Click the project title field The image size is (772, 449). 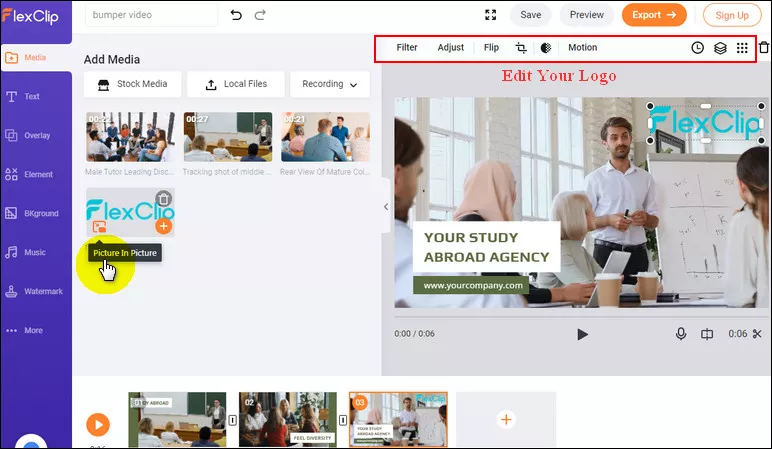pos(152,15)
